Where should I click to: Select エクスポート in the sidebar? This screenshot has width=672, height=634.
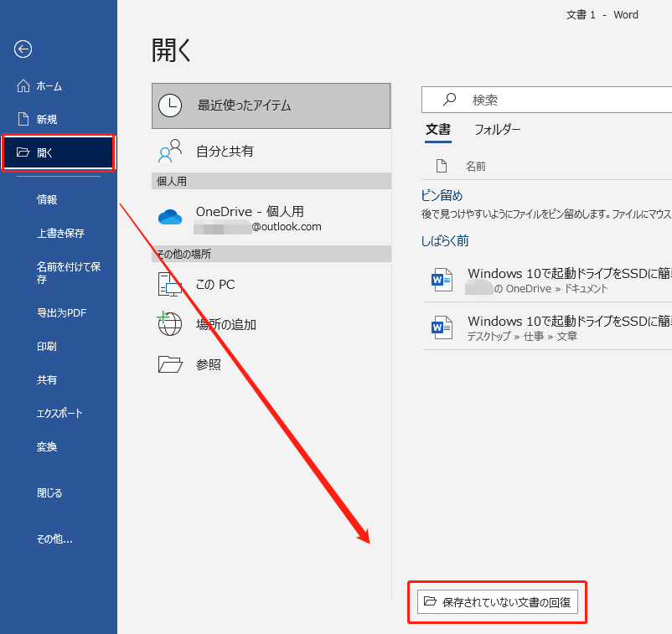pyautogui.click(x=59, y=413)
